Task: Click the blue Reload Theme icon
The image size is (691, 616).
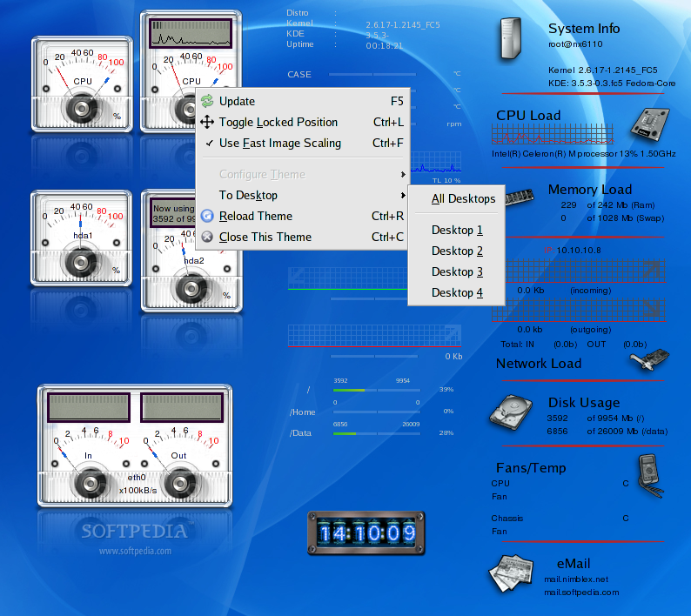Action: tap(207, 216)
